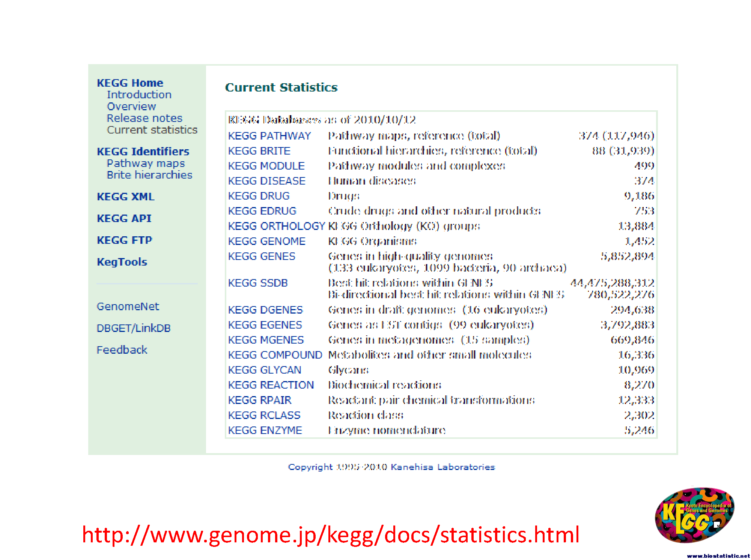Select enzyme nomenclature count 5,246
The height and width of the screenshot is (560, 751).
pyautogui.click(x=640, y=430)
